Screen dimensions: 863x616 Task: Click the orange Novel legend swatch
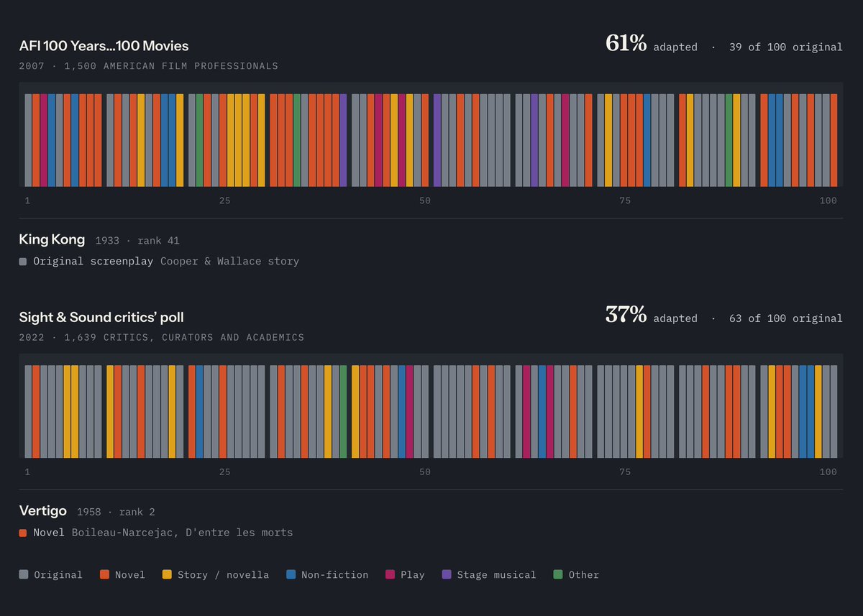[x=104, y=574]
